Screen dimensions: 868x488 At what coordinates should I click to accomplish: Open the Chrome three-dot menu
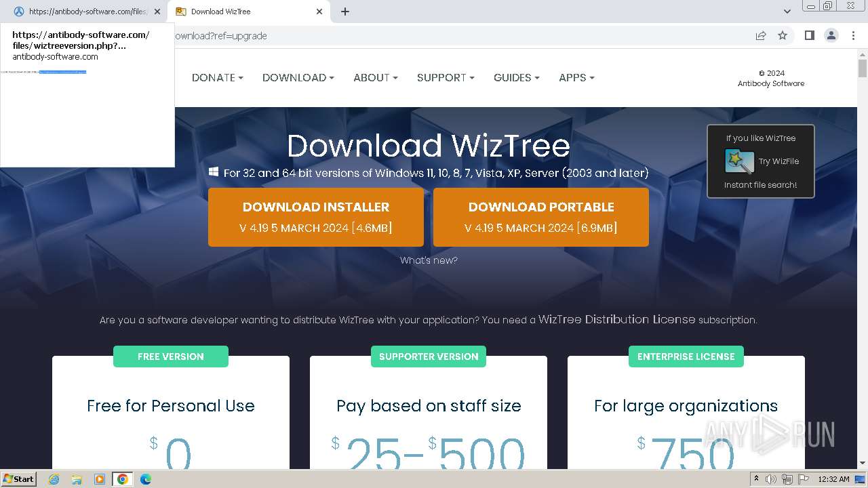click(853, 35)
